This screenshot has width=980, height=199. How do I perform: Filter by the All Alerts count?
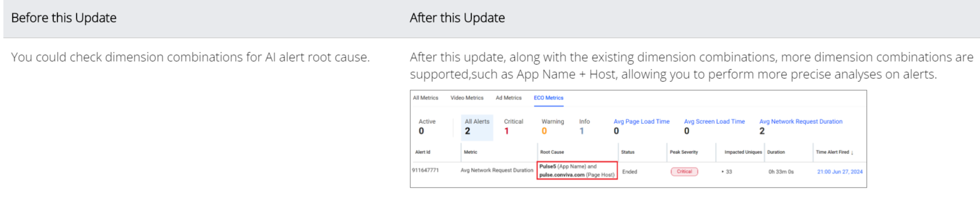pyautogui.click(x=477, y=127)
